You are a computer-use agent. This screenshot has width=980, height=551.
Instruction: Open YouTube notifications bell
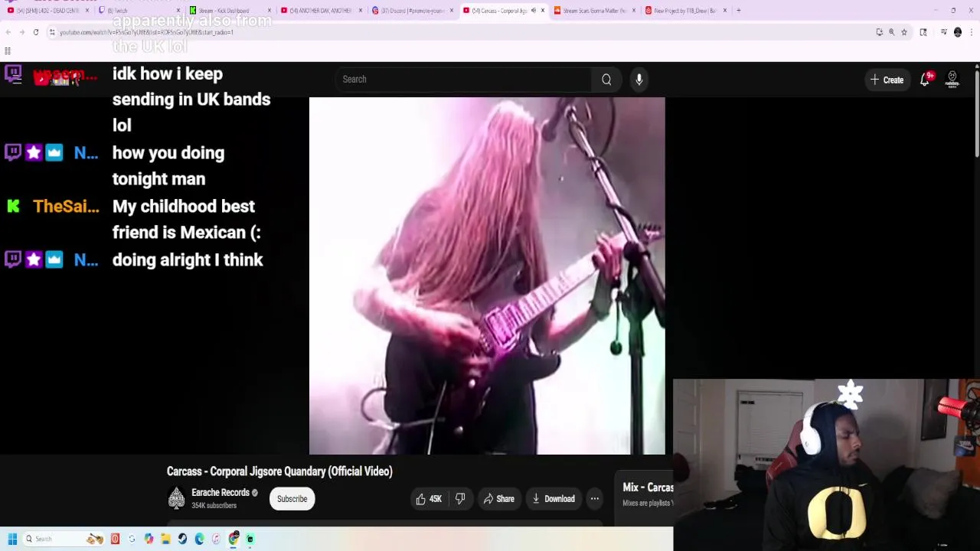click(x=925, y=80)
